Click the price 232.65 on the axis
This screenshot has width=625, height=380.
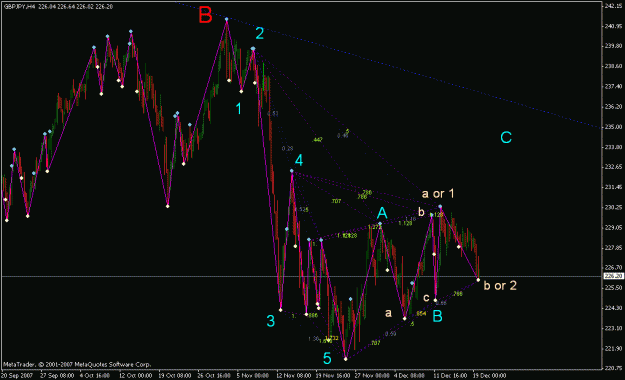[614, 167]
